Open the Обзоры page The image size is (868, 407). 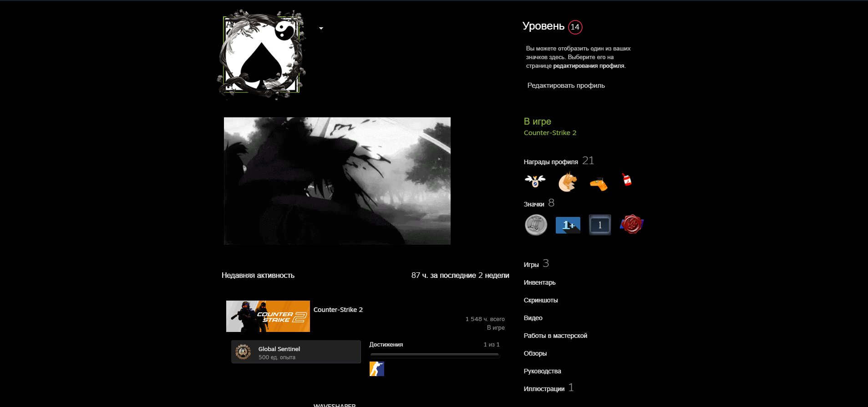535,353
